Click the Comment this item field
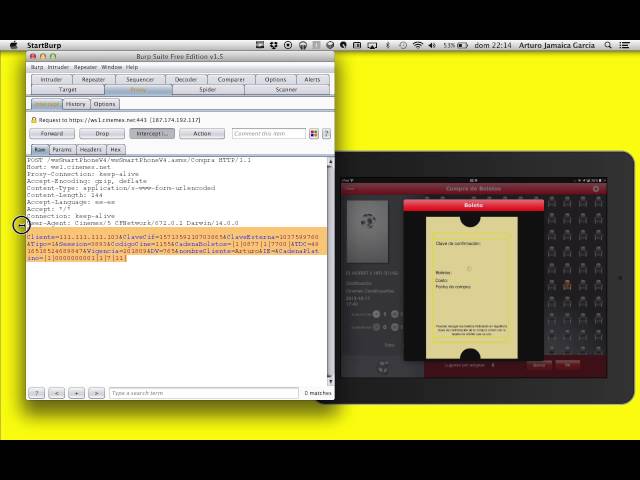This screenshot has height=480, width=640. tap(269, 134)
